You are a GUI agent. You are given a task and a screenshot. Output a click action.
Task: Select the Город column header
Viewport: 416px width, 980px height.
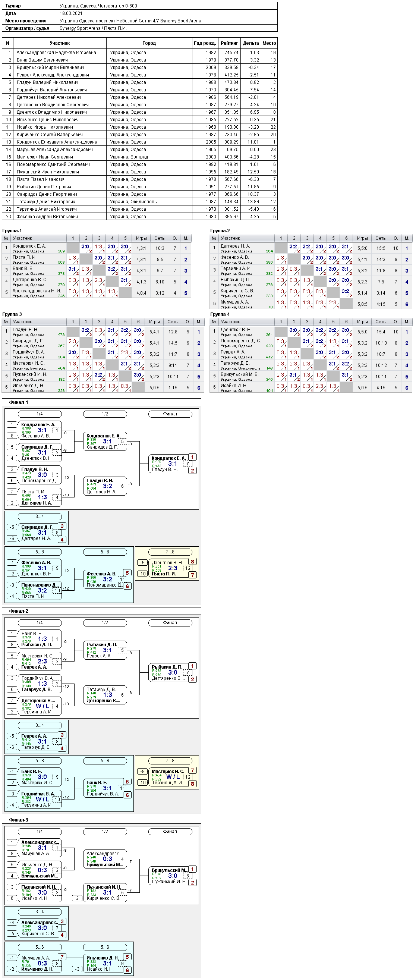tap(149, 43)
